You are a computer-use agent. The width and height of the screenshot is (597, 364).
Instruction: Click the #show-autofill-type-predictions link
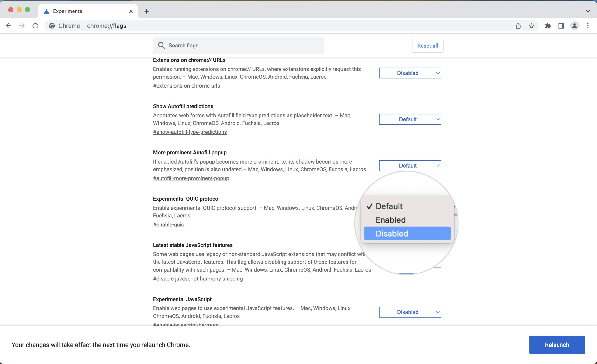click(x=190, y=132)
